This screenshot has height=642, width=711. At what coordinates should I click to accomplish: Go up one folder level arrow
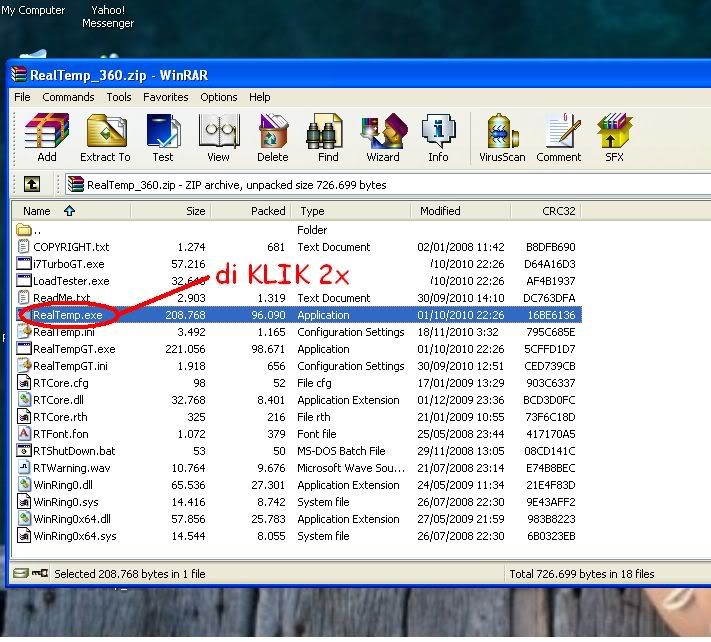click(x=32, y=184)
